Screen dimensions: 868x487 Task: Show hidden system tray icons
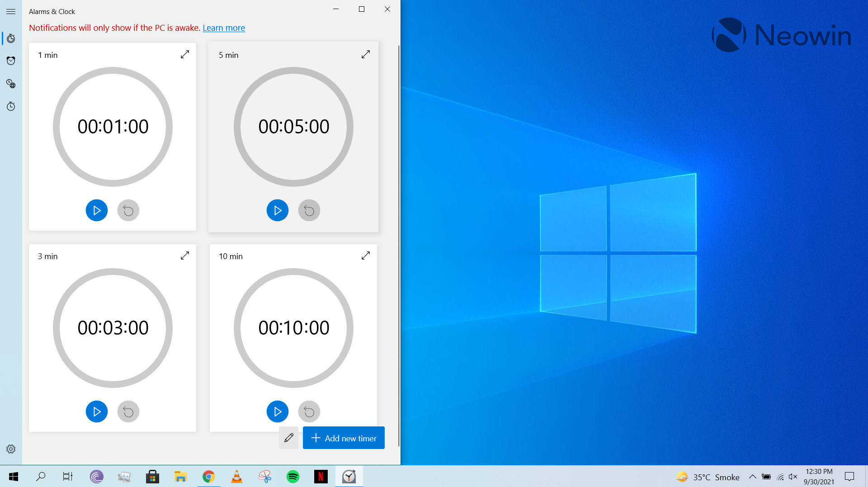point(753,477)
